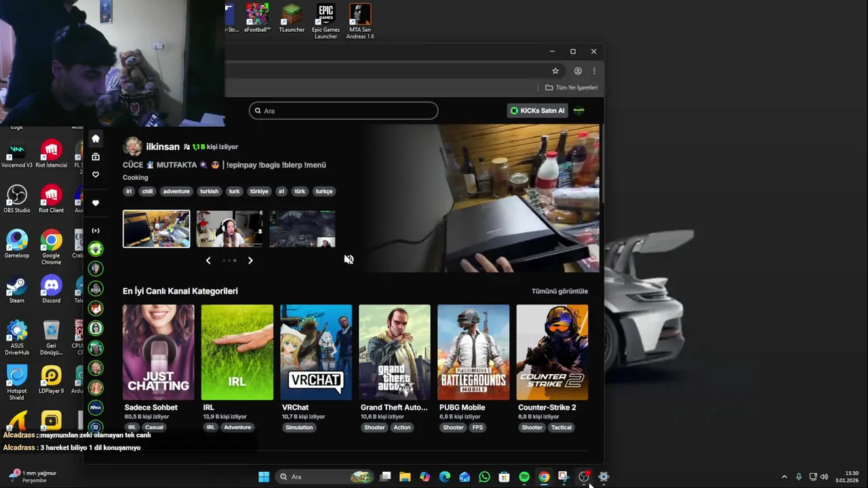Open the Cooking category link
Image resolution: width=868 pixels, height=488 pixels.
pos(135,178)
